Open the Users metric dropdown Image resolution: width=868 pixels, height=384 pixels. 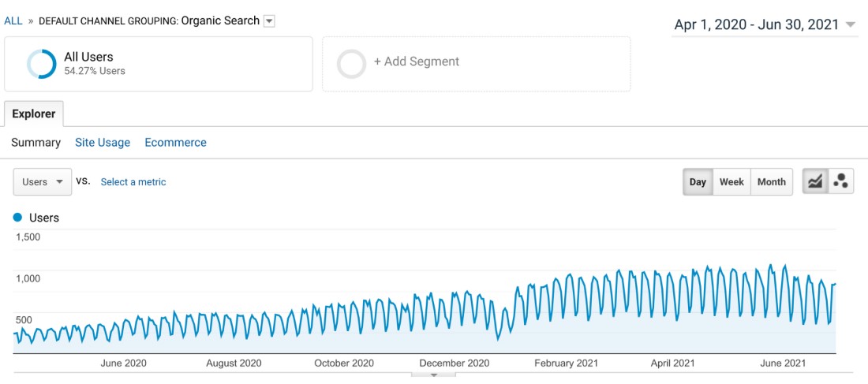click(x=43, y=181)
